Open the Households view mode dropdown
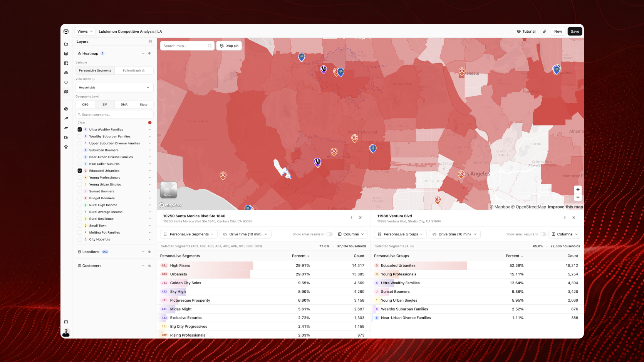Screen dimensions: 644x362 point(114,88)
